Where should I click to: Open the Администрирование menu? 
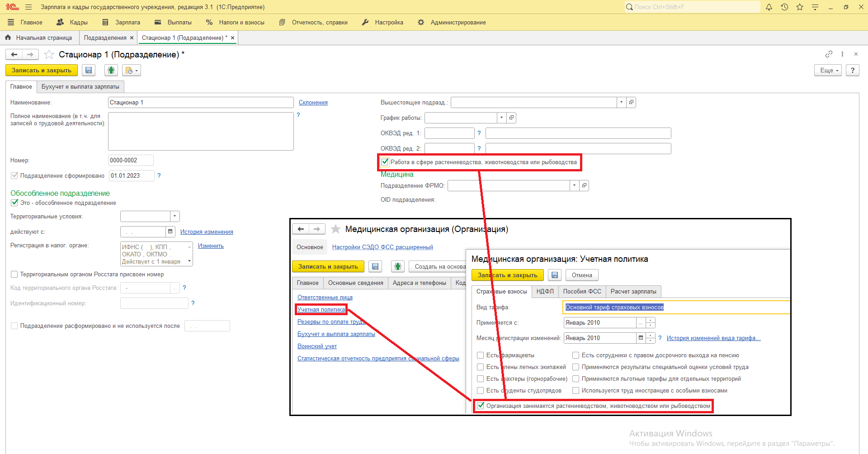click(452, 23)
